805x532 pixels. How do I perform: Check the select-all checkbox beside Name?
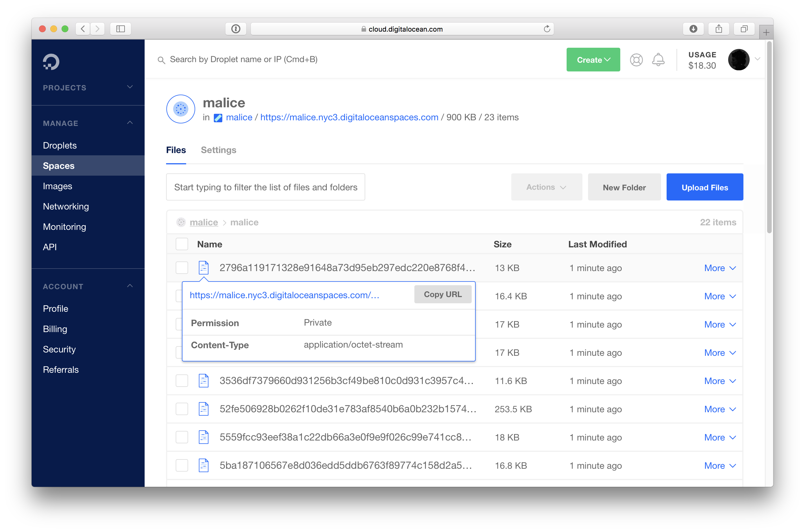[x=182, y=244]
